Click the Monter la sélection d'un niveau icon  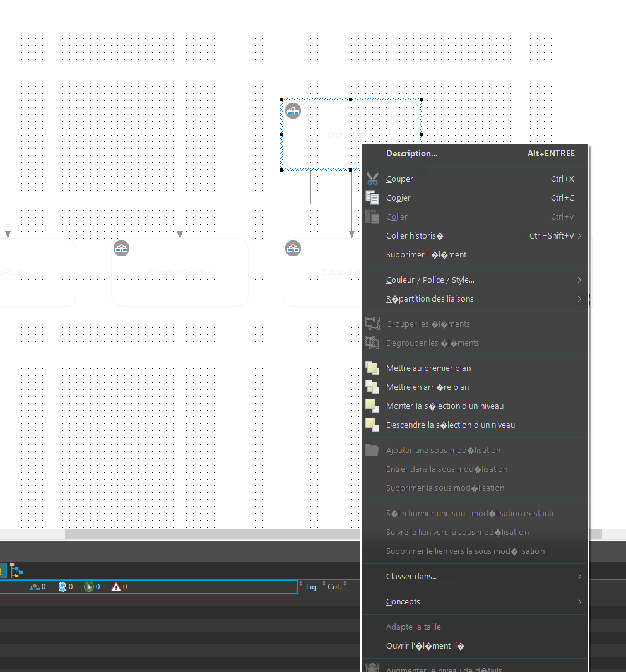[x=372, y=406]
